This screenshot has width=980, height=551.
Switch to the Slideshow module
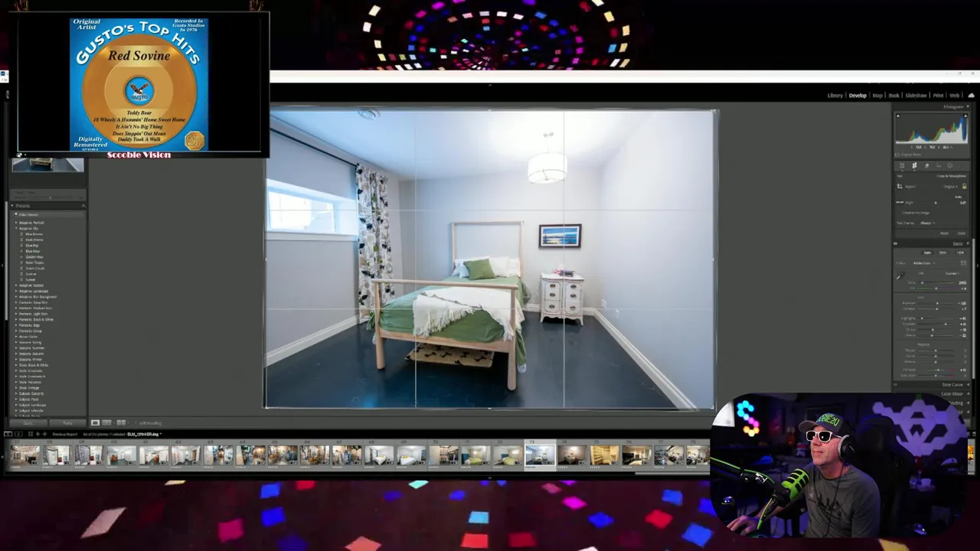pos(916,96)
